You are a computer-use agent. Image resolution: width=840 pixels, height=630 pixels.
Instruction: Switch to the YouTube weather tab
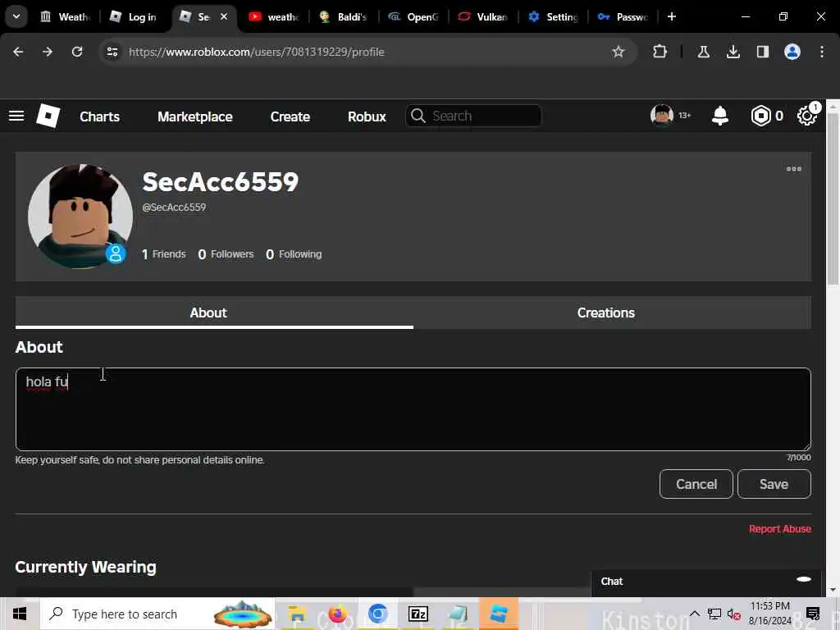coord(274,16)
